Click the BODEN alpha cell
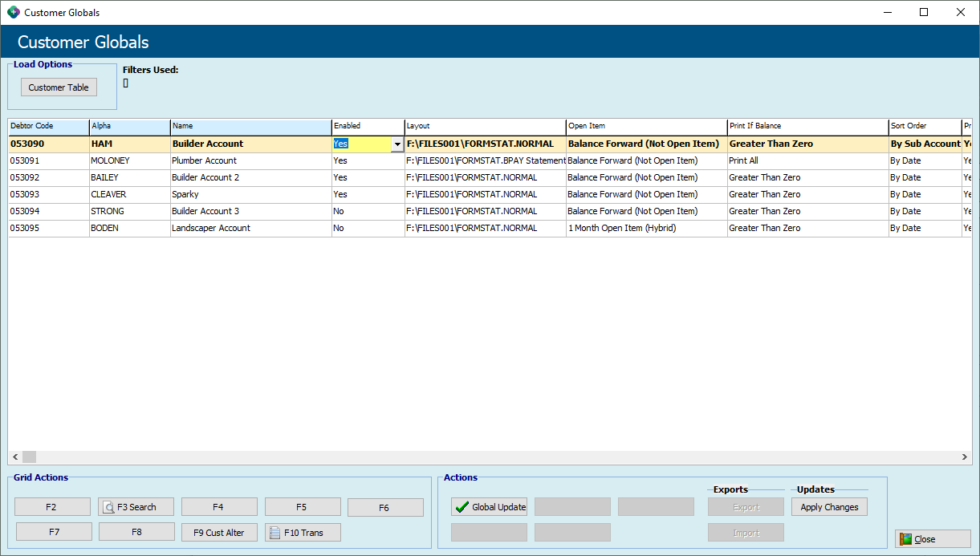980x556 pixels. 130,228
